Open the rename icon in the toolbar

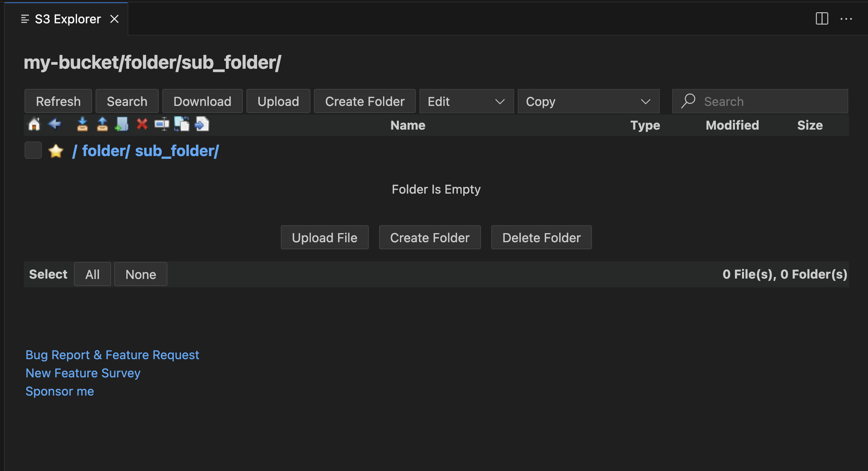[x=162, y=124]
